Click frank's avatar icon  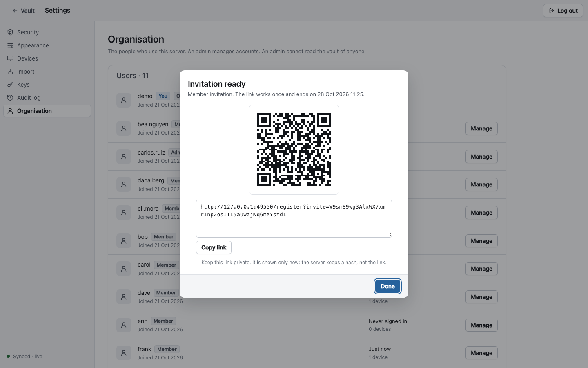(x=124, y=353)
